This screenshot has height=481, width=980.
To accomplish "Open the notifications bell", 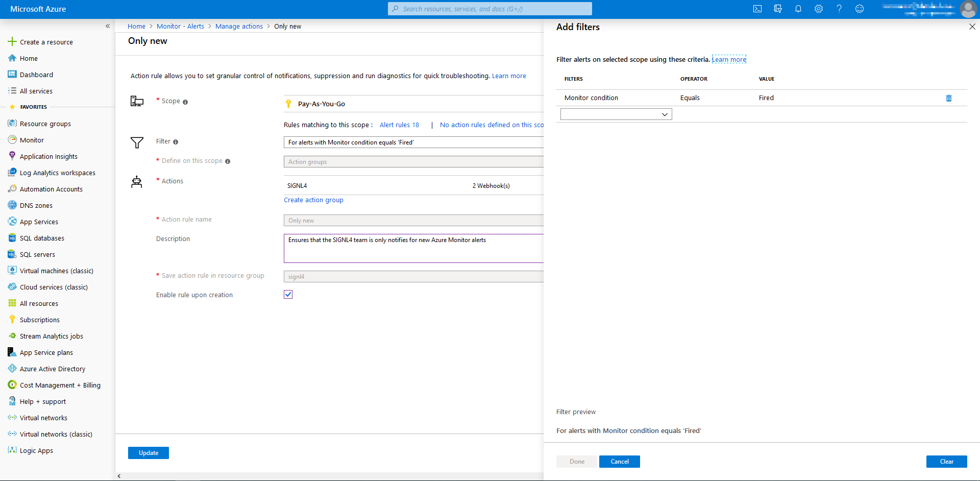I will (x=798, y=9).
